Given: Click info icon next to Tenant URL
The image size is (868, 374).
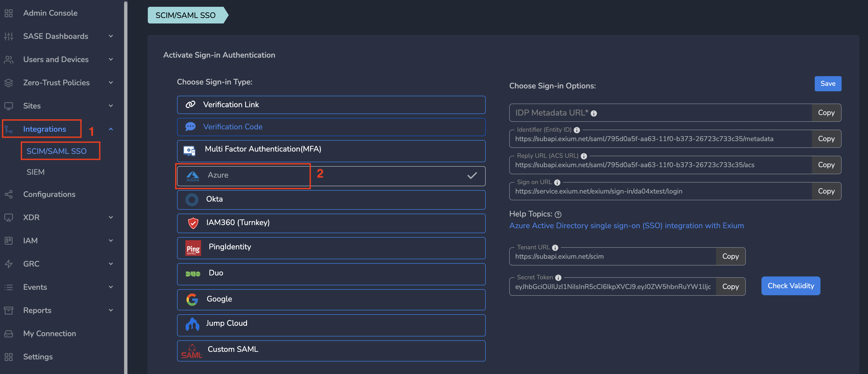Looking at the screenshot, I should coord(555,248).
